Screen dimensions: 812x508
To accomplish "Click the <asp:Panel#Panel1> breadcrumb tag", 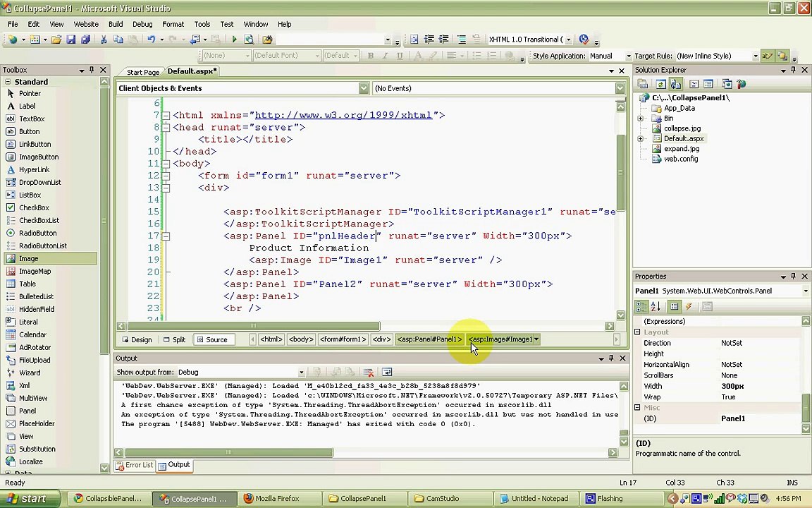I will (429, 339).
